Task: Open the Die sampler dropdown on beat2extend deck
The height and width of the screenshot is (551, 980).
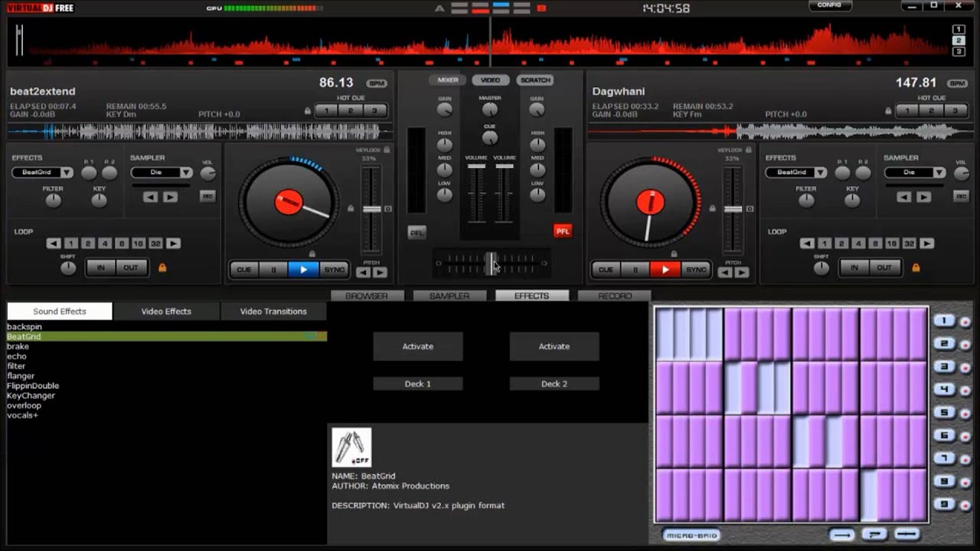Action: point(186,173)
